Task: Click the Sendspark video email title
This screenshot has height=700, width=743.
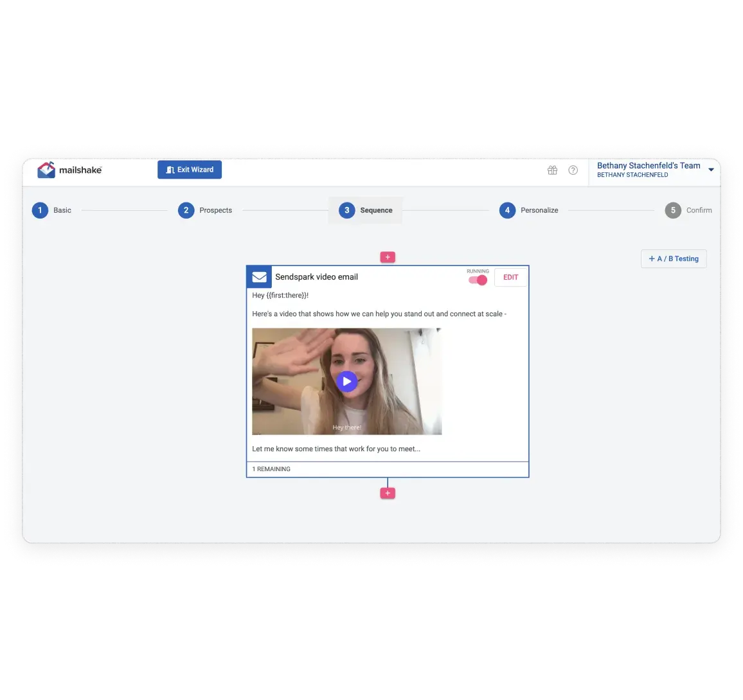Action: point(316,277)
